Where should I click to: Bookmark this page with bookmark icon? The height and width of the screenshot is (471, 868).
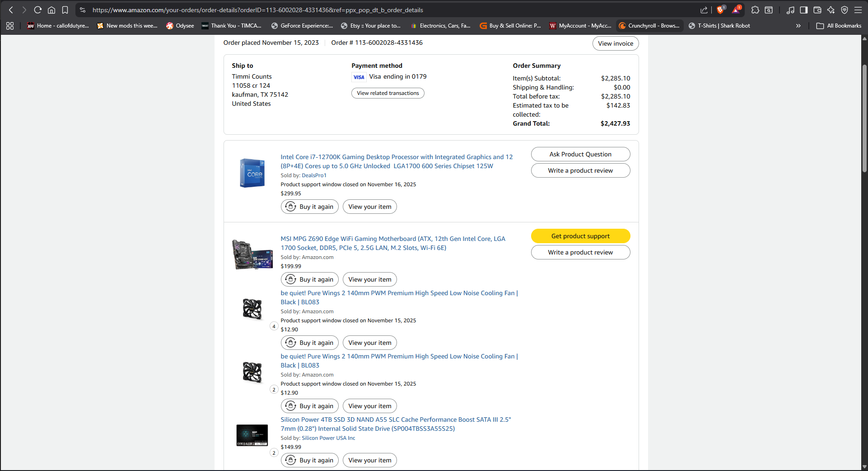[65, 10]
